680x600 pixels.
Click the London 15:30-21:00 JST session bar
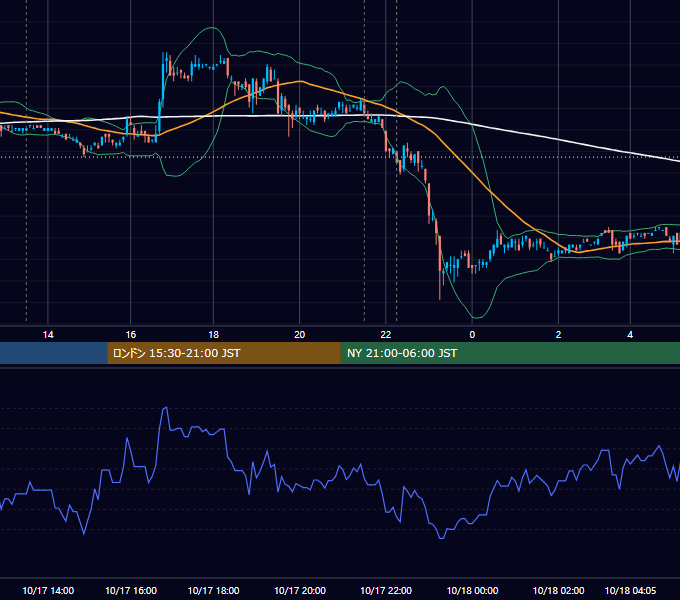coord(224,353)
